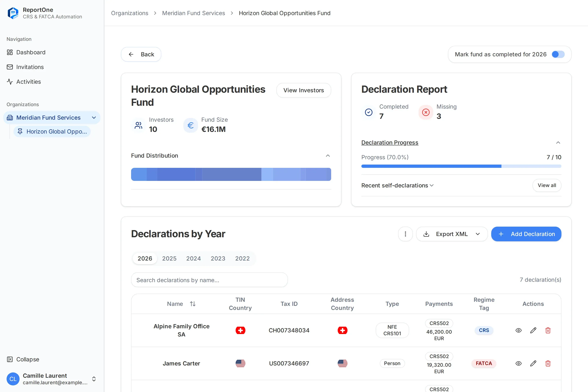Click CRS502 payment badge for James Carter
588x392 pixels.
tap(439, 356)
